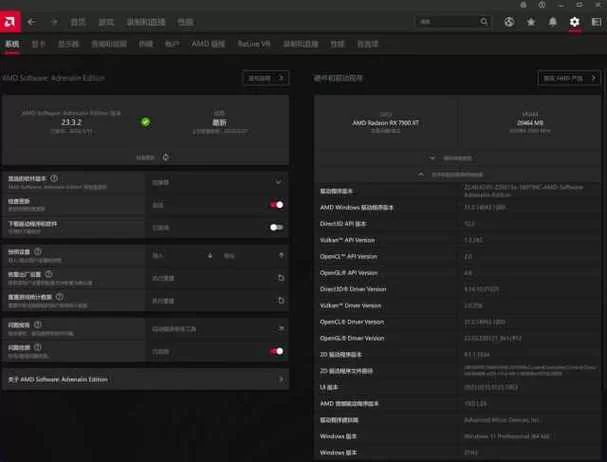Click the OpenCL Driver Version row label
This screenshot has width=607, height=462.
coord(352,322)
